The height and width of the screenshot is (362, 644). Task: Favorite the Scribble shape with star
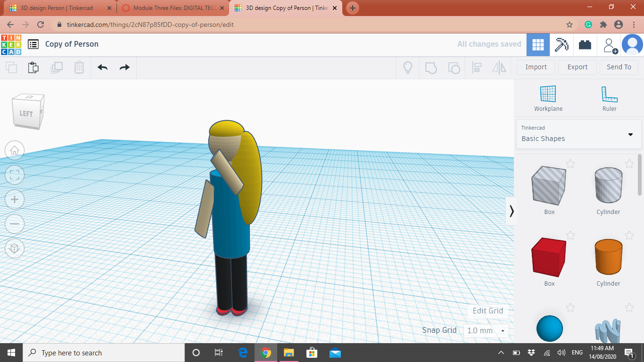pyautogui.click(x=629, y=307)
